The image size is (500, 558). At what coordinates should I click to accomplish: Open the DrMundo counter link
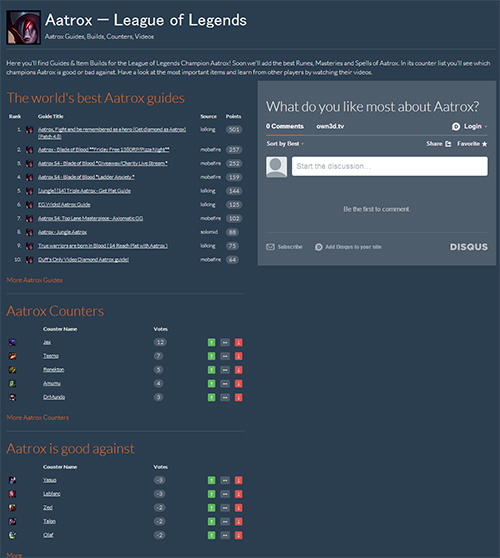(54, 397)
